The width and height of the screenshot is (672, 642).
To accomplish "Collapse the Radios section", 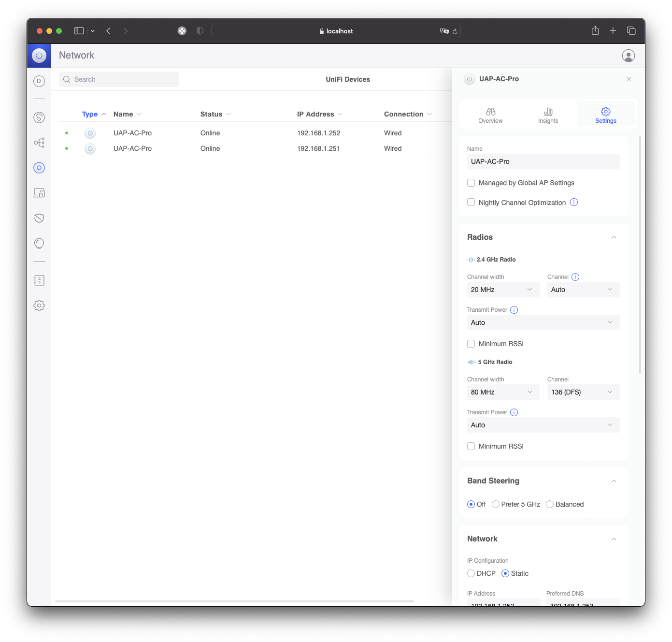I will 614,237.
